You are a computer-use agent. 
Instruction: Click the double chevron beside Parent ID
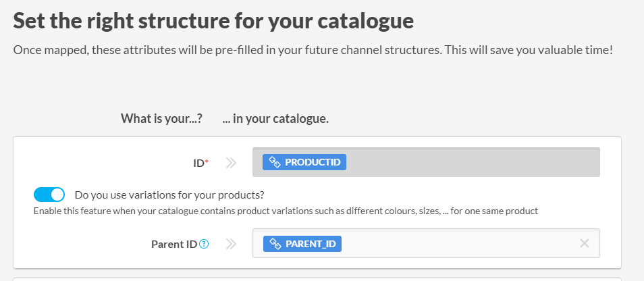tap(231, 244)
